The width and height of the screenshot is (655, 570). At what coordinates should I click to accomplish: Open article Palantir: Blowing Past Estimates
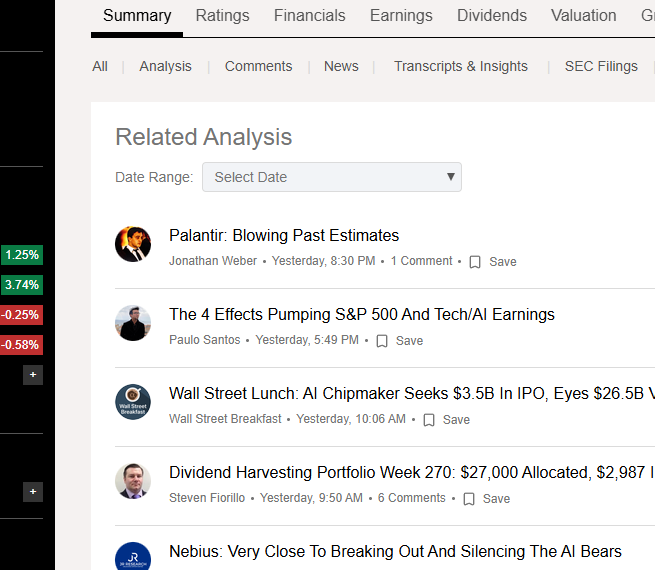[284, 236]
